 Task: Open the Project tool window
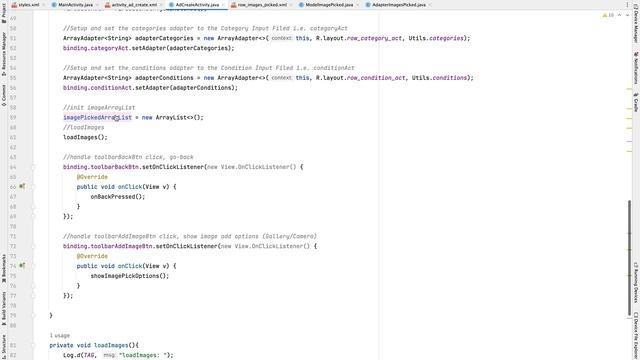point(4,13)
